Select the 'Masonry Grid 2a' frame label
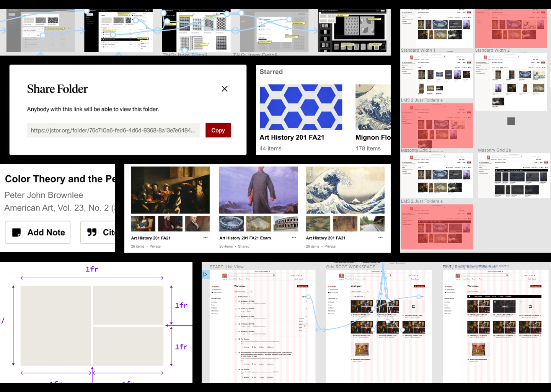 point(494,150)
